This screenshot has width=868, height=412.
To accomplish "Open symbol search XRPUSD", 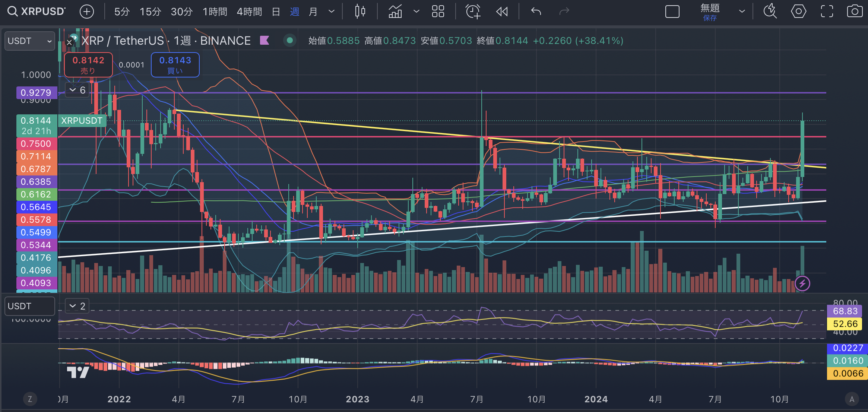I will click(x=37, y=12).
